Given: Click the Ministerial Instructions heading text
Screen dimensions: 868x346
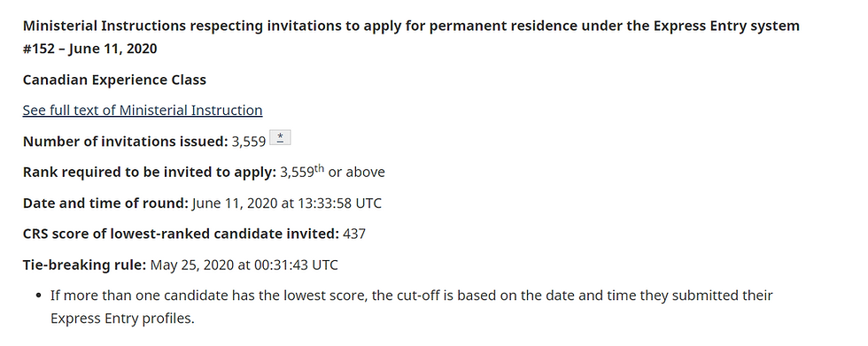Looking at the screenshot, I should point(411,37).
